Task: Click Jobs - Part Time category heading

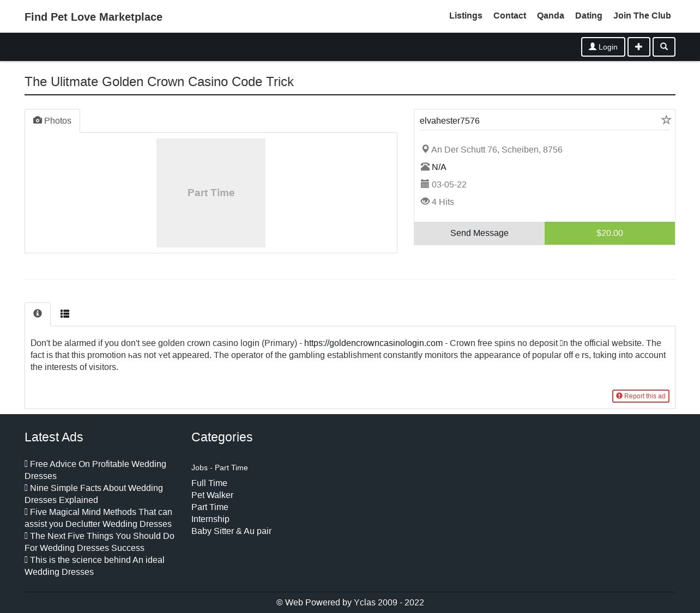Action: pos(220,468)
